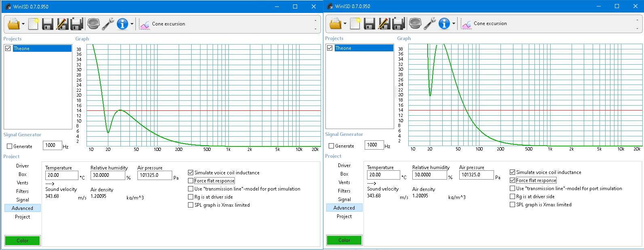This screenshot has height=250, width=644.
Task: Select Theone project entry in right window
Action: (x=364, y=48)
